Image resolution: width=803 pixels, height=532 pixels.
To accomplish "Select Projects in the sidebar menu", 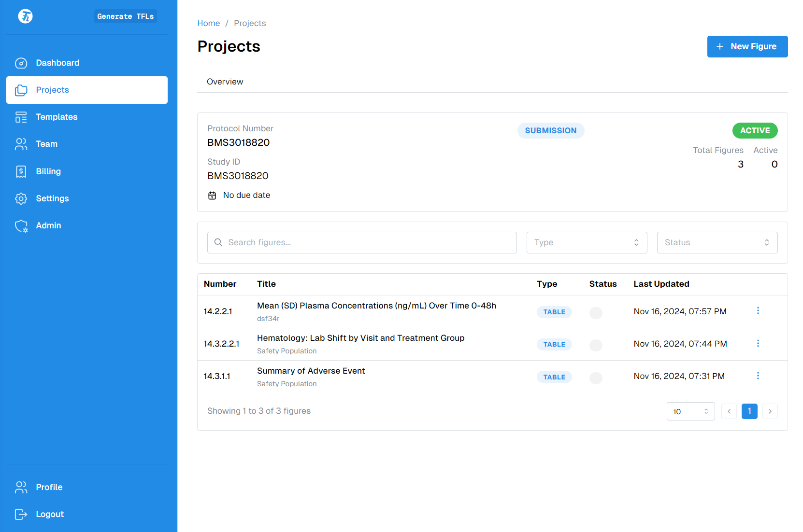I will point(87,90).
